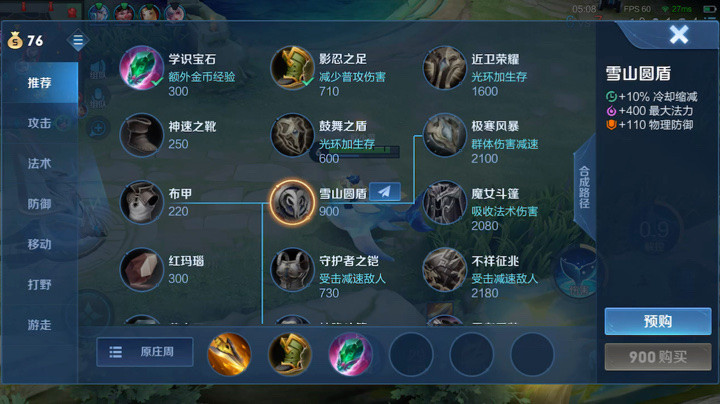Select the 学识宝石 green gem item
Viewport: 720px width, 404px height.
click(141, 68)
